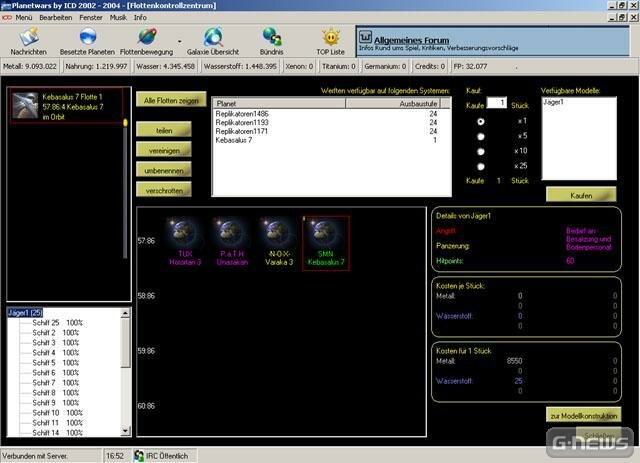Select the x5 quantity radio button
The image size is (640, 463).
pyautogui.click(x=481, y=136)
